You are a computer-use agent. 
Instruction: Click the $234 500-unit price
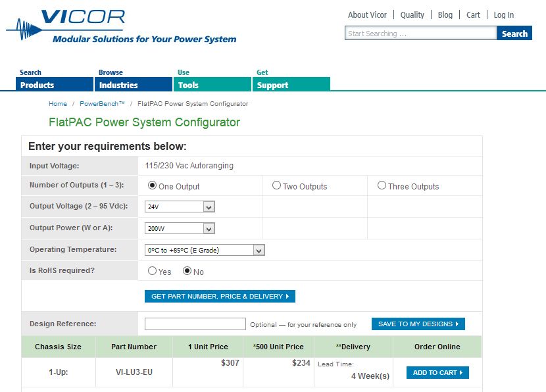click(x=301, y=363)
